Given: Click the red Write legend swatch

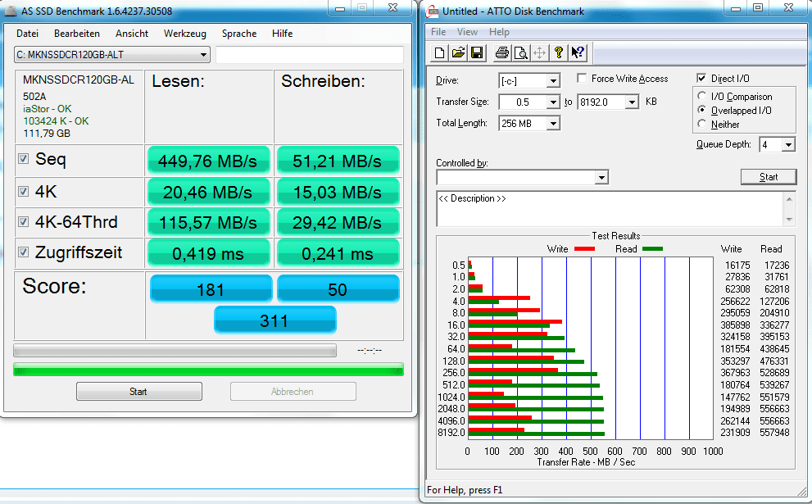Looking at the screenshot, I should tap(584, 249).
